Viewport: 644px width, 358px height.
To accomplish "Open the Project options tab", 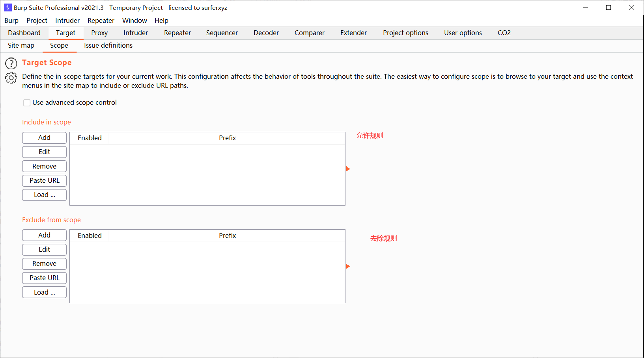I will pos(405,33).
